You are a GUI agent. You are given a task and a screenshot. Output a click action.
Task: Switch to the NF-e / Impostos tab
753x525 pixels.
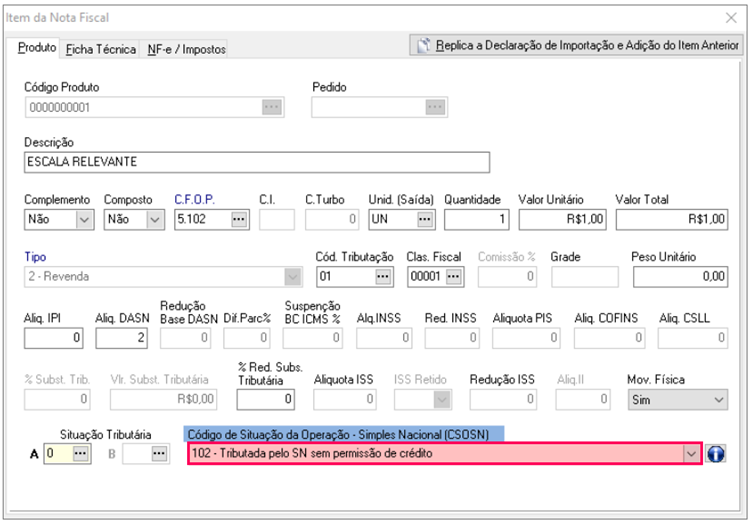click(187, 49)
